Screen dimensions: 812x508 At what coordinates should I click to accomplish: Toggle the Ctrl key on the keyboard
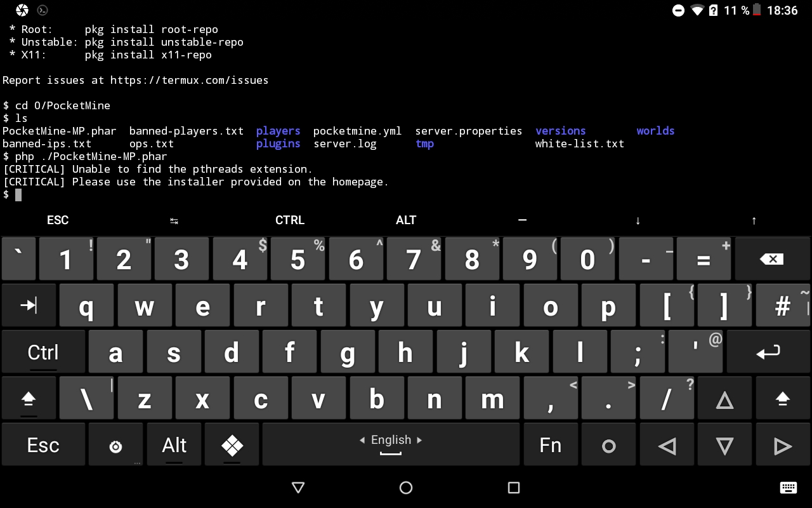coord(43,352)
